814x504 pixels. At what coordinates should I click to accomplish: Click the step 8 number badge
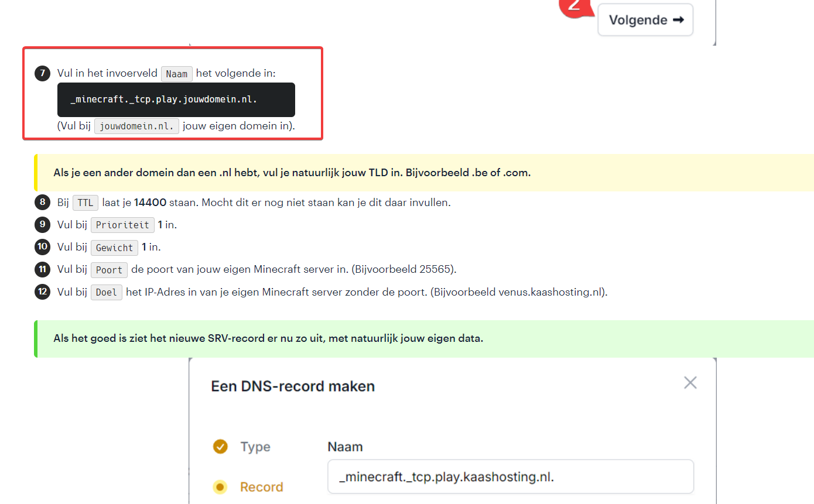(42, 203)
